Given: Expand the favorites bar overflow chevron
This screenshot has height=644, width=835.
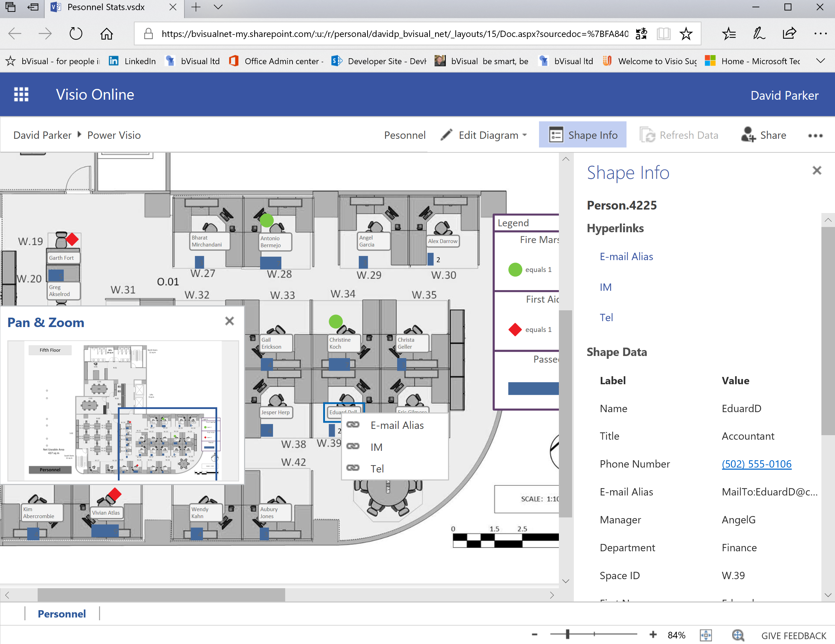Looking at the screenshot, I should (x=820, y=61).
